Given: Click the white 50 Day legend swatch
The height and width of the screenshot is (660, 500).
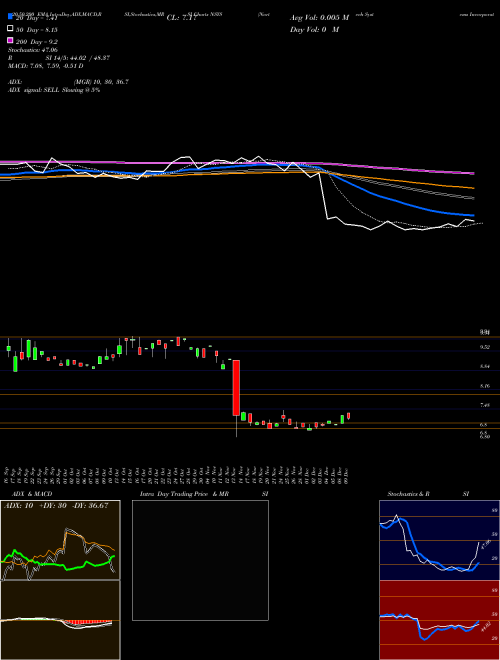Looking at the screenshot, I should click(x=10, y=29).
